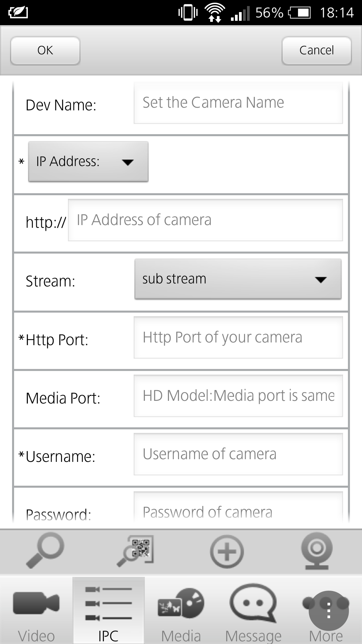Viewport: 362px width, 644px height.
Task: Tap the Media Port input field
Action: (x=238, y=396)
